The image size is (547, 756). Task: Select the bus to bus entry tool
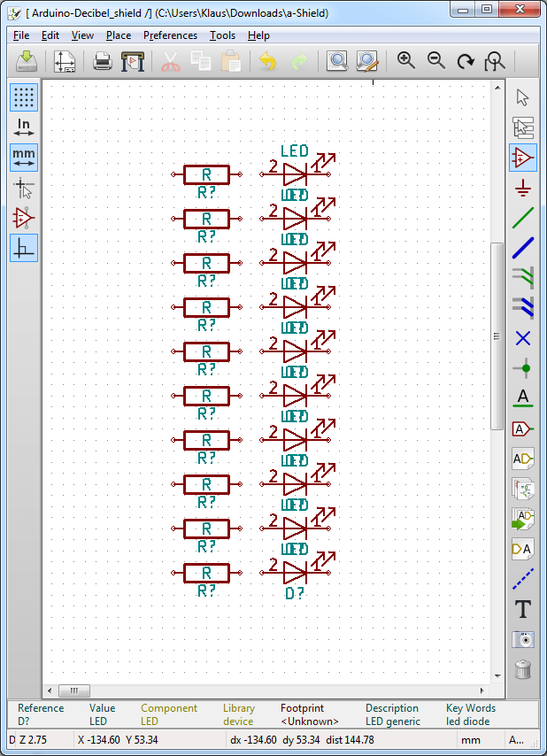point(523,309)
